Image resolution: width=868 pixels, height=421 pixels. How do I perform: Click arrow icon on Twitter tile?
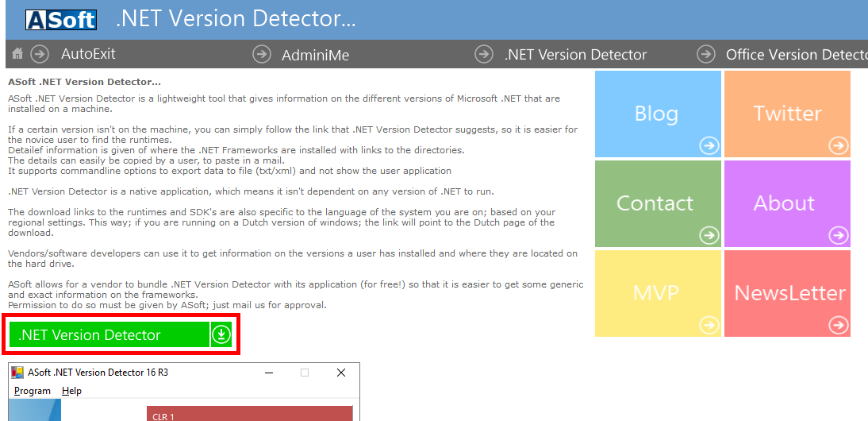[x=839, y=145]
